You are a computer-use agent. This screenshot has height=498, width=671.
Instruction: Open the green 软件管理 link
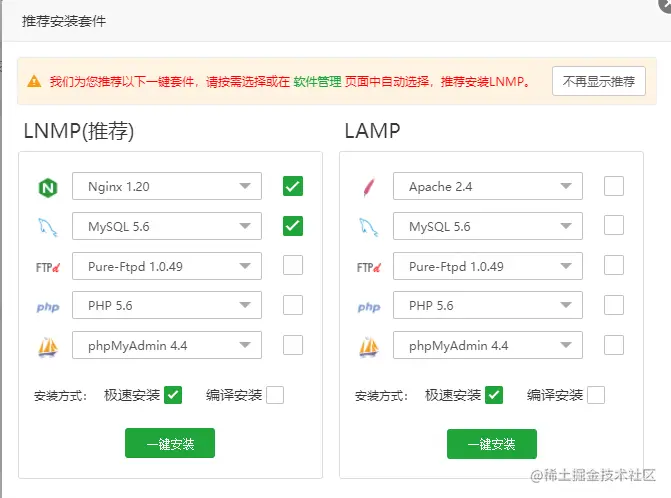[x=317, y=81]
